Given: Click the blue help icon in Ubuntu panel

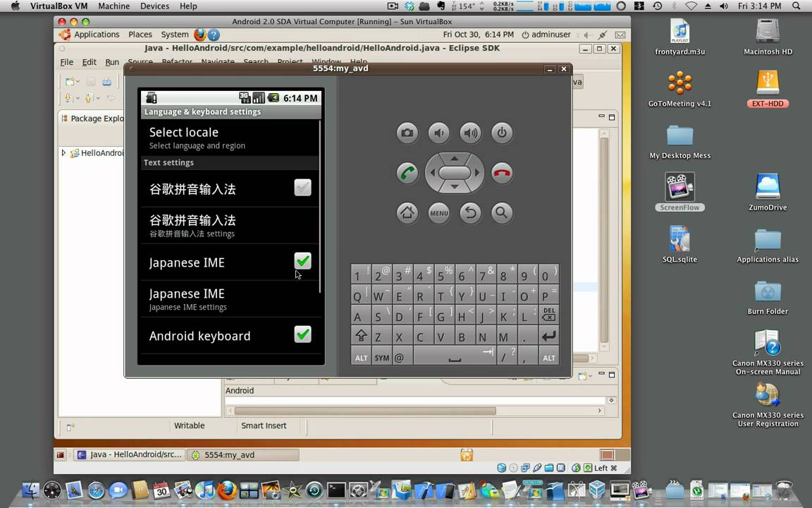Looking at the screenshot, I should coord(214,35).
